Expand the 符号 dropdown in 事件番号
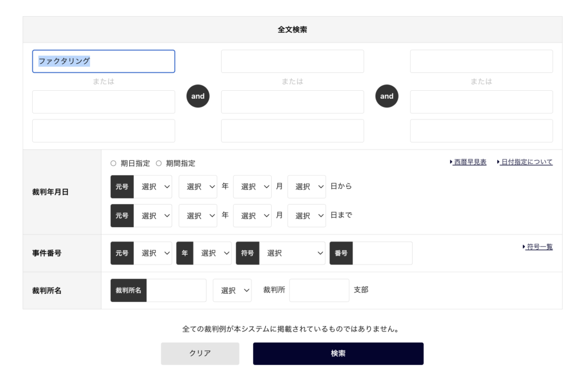The image size is (588, 380). point(292,253)
